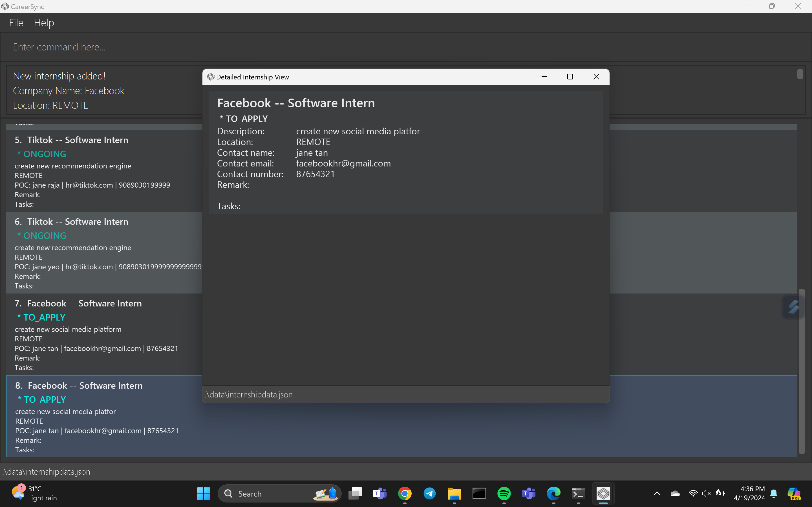Open Google Chrome from the taskbar
Image resolution: width=812 pixels, height=507 pixels.
click(x=405, y=493)
